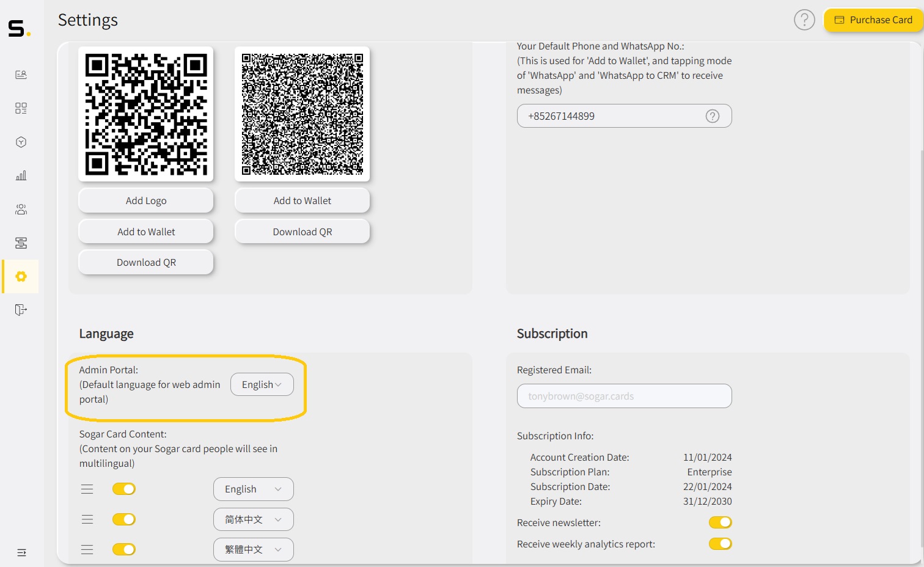Toggle Receive newsletter switch

coord(721,522)
